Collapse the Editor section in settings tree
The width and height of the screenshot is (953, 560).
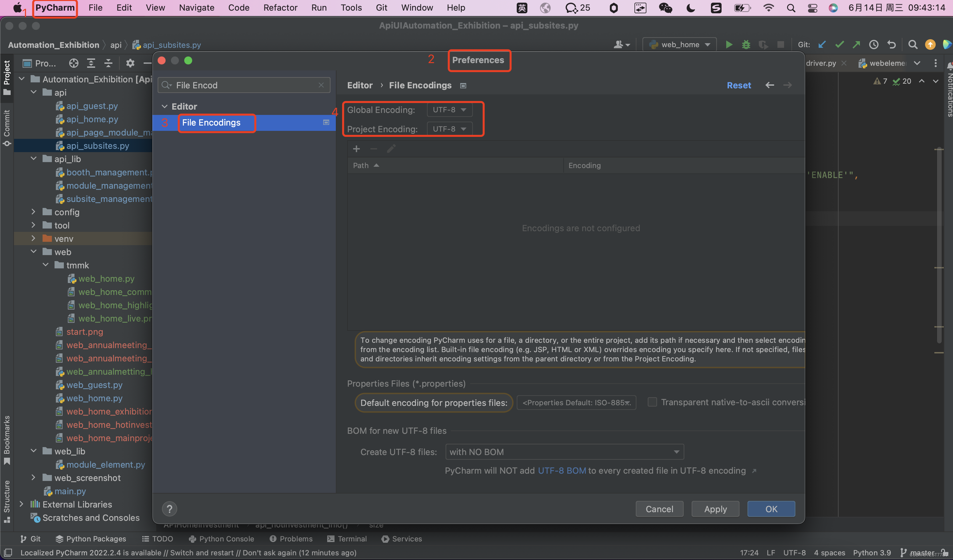pyautogui.click(x=165, y=107)
